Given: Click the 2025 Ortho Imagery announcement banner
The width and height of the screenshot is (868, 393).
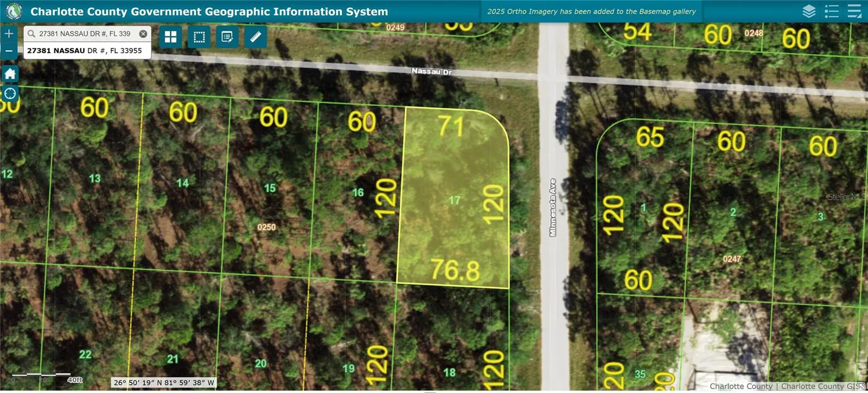Looking at the screenshot, I should click(x=591, y=11).
